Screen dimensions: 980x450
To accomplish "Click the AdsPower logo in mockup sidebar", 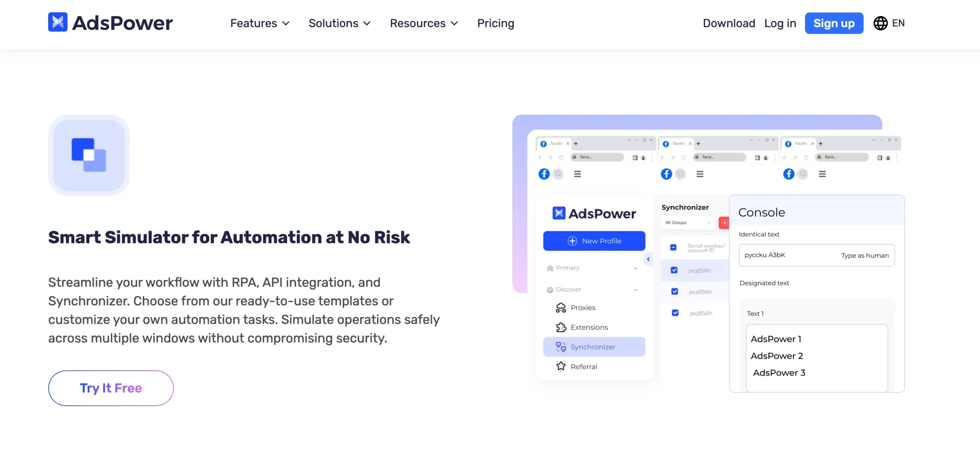I will [594, 213].
